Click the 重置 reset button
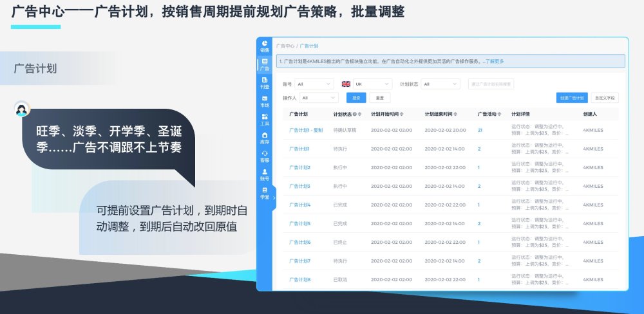This screenshot has width=644, height=314. click(x=380, y=98)
